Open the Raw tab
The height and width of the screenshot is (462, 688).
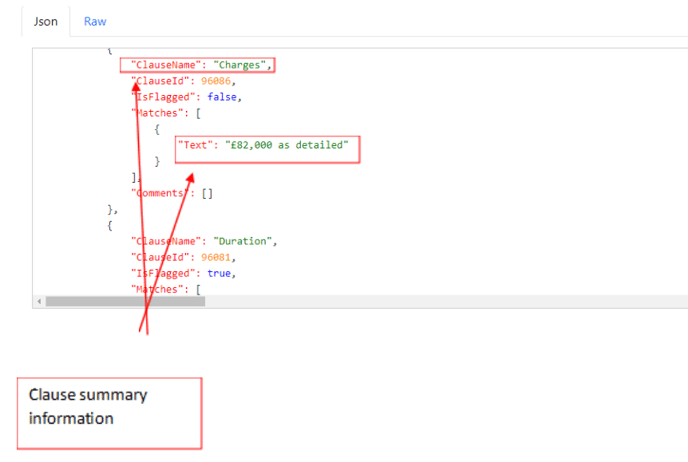pyautogui.click(x=95, y=21)
